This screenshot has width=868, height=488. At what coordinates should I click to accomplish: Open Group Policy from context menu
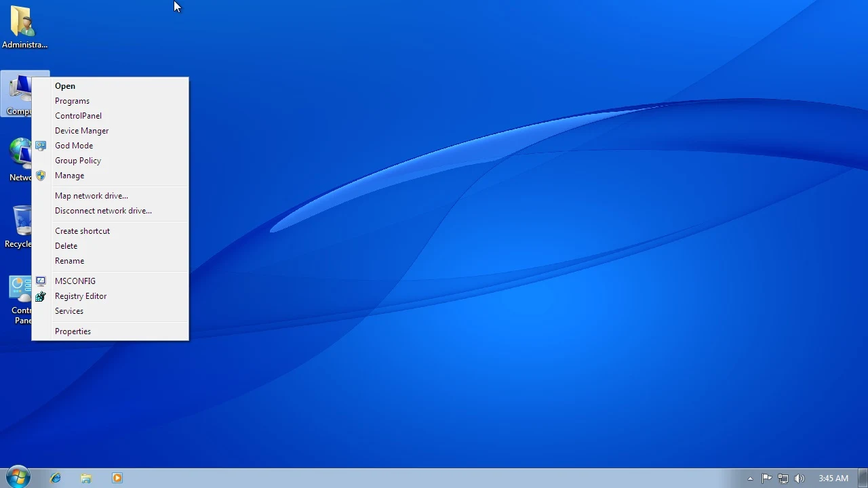[111, 161]
